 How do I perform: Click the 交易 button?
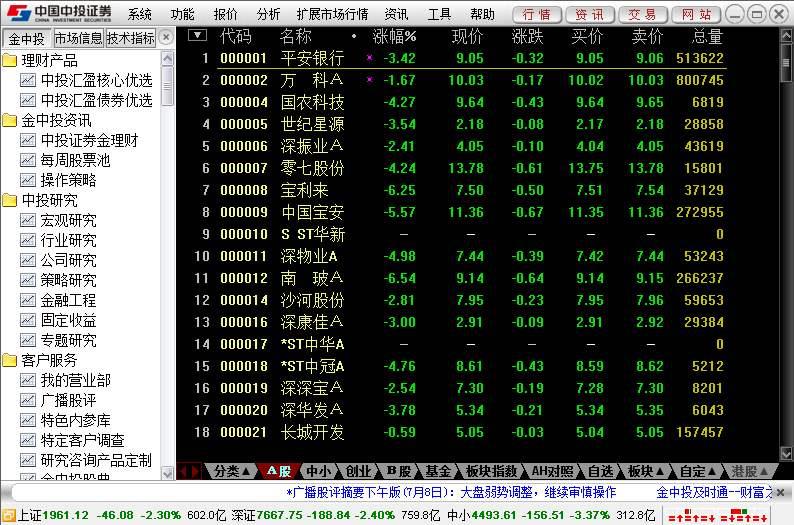pos(643,15)
